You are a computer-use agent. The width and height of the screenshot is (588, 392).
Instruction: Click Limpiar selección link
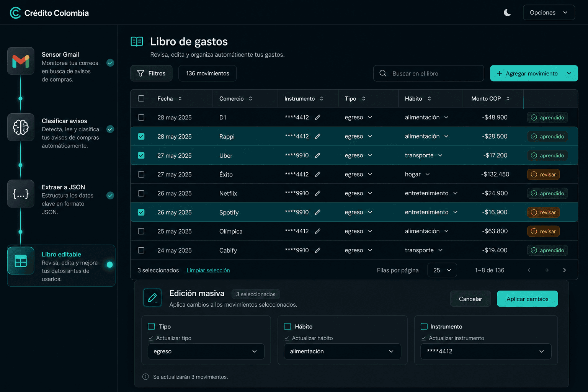(x=208, y=270)
